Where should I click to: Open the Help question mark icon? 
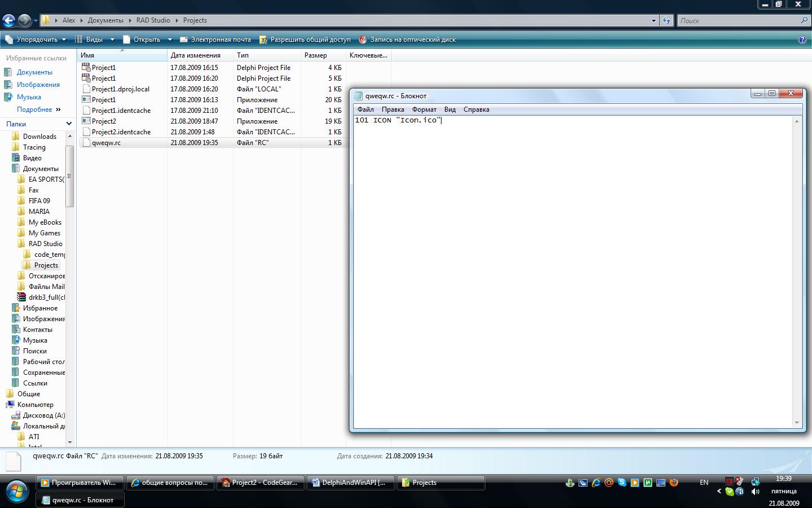[802, 40]
